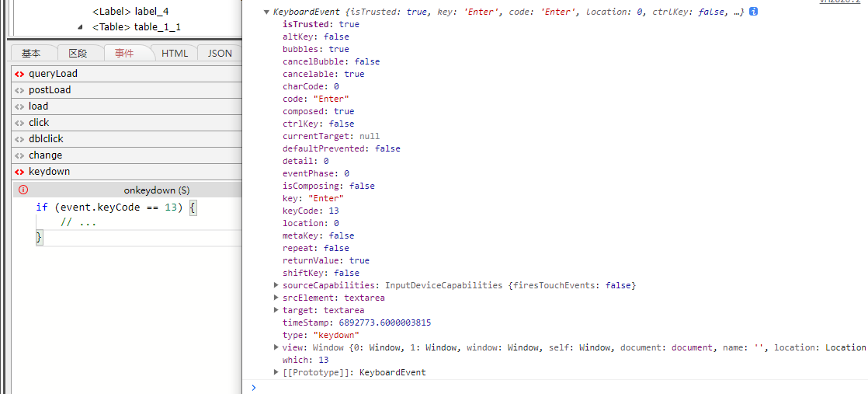Select label_4 in the component tree
The width and height of the screenshot is (868, 394).
130,11
